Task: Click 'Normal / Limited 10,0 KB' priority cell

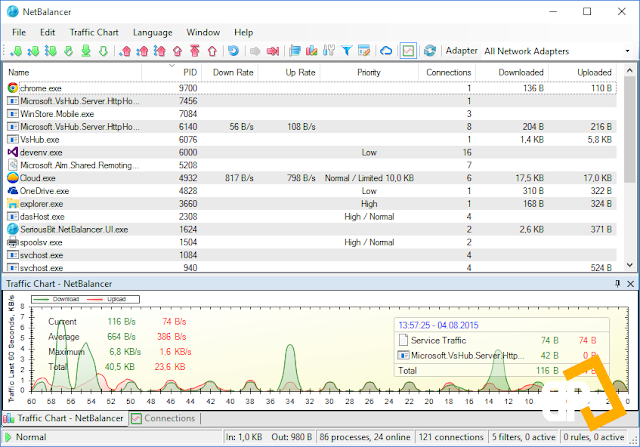Action: tap(369, 178)
